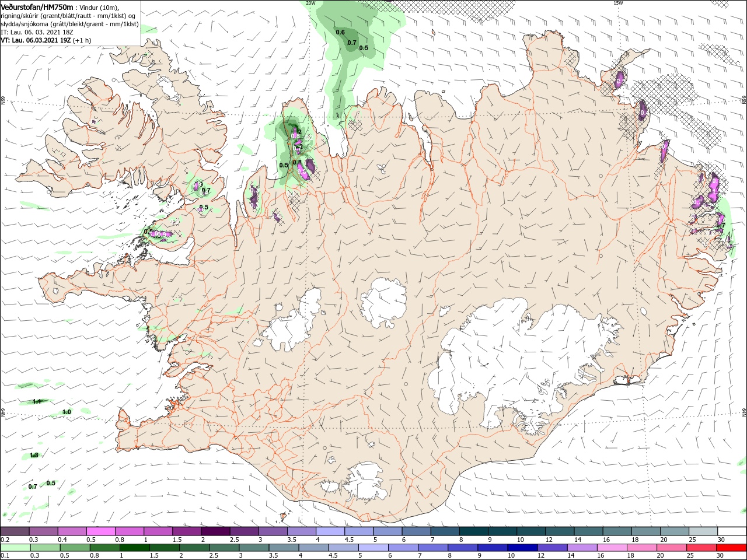Pick the bright red 30 swatch, lower legend row

(732, 548)
